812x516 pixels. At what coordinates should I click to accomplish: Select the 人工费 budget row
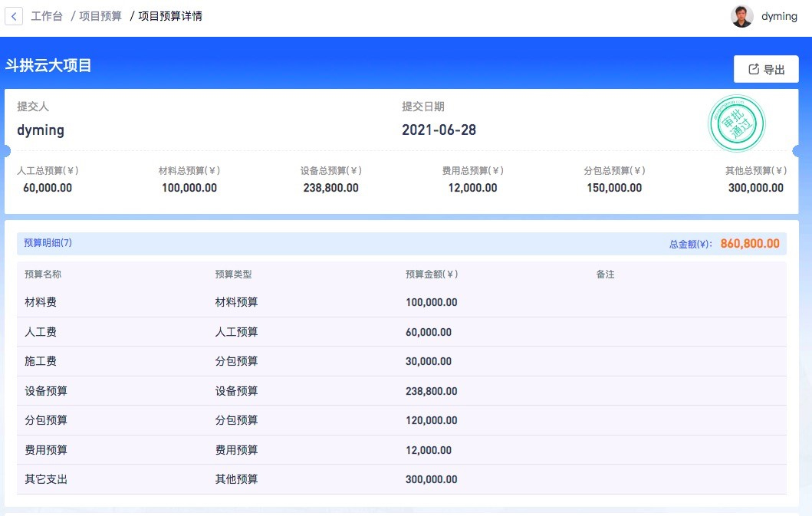[41, 332]
